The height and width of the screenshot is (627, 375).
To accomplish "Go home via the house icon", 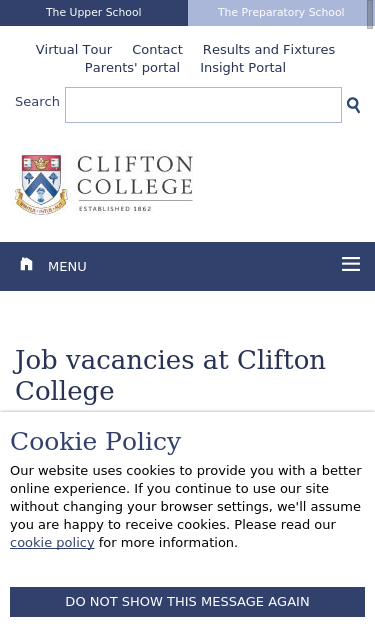I will pos(26,264).
